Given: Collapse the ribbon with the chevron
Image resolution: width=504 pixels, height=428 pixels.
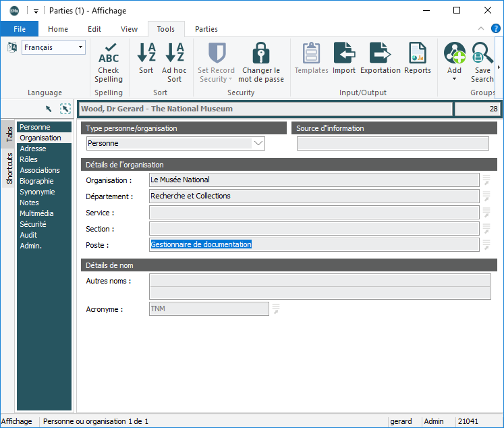Looking at the screenshot, I should point(481,29).
